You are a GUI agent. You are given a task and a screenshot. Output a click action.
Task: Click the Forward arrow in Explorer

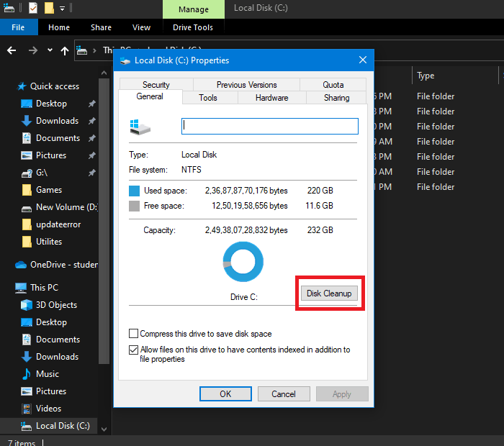pyautogui.click(x=33, y=50)
